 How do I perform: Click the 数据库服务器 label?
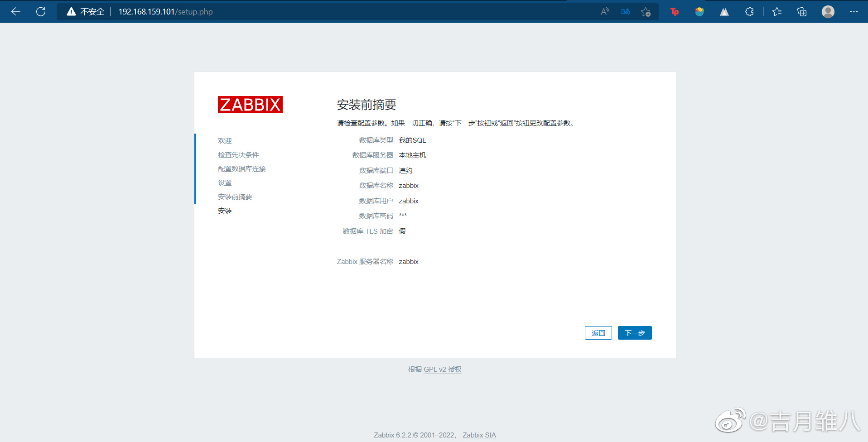pos(373,155)
